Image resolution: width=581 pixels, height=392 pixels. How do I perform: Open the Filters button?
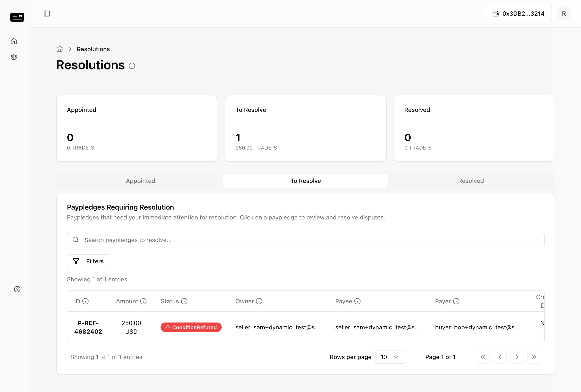(88, 261)
